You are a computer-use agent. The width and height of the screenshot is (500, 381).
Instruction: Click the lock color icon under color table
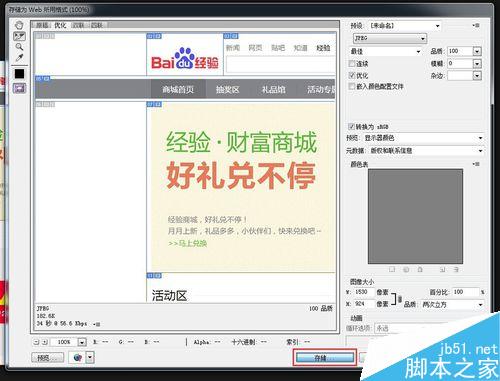click(420, 269)
